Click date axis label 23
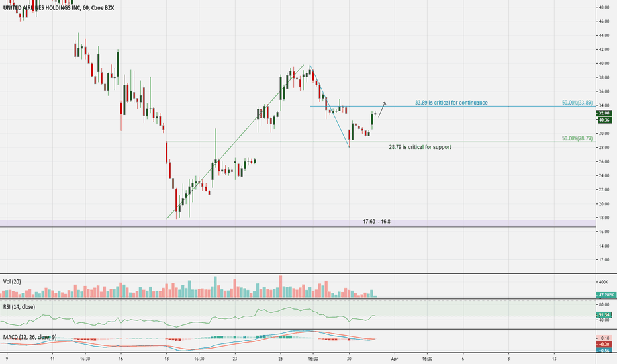 click(x=235, y=359)
